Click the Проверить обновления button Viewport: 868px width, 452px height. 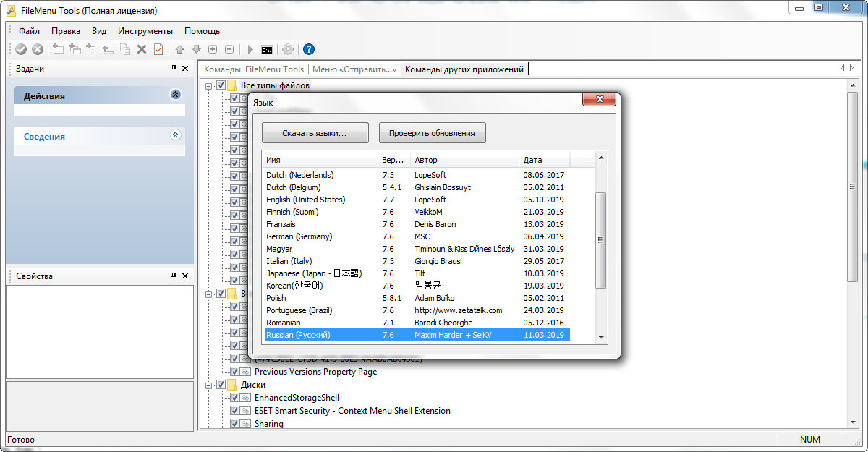pyautogui.click(x=432, y=133)
